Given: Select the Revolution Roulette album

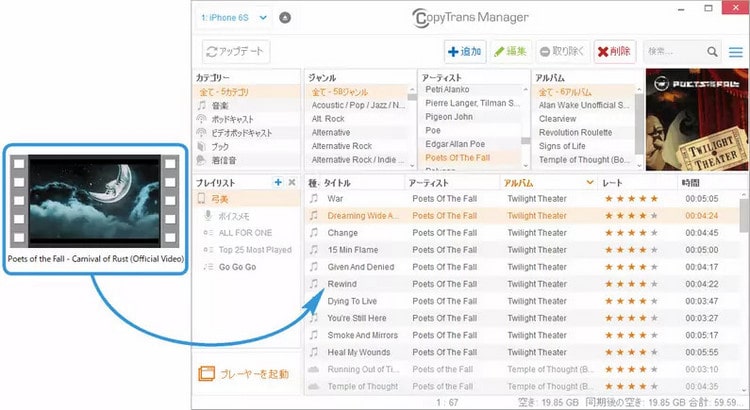Looking at the screenshot, I should [x=584, y=133].
